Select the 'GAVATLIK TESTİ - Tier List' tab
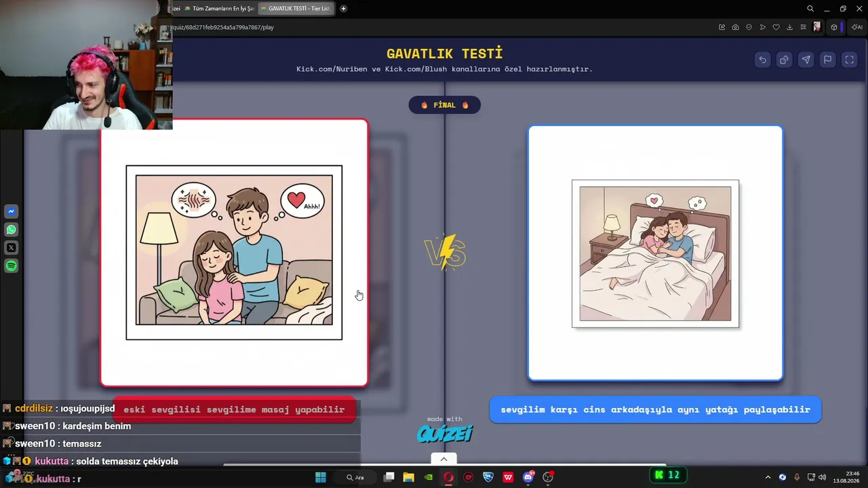This screenshot has height=488, width=868. [296, 9]
